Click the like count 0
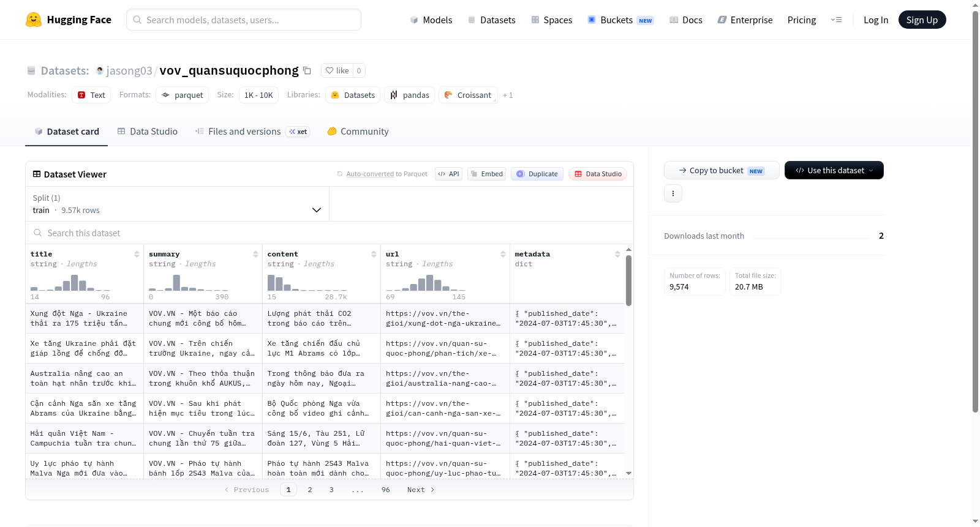 tap(359, 70)
